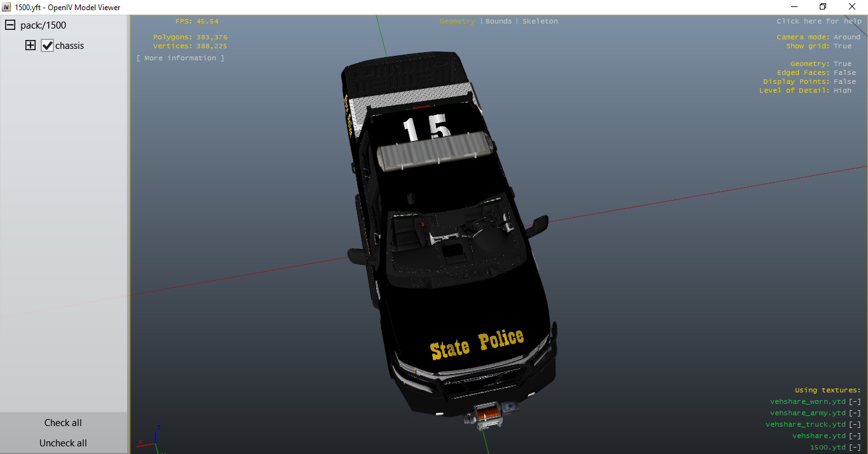Open the 'Click here for help' link
Screen dimensions: 868x454
[818, 22]
